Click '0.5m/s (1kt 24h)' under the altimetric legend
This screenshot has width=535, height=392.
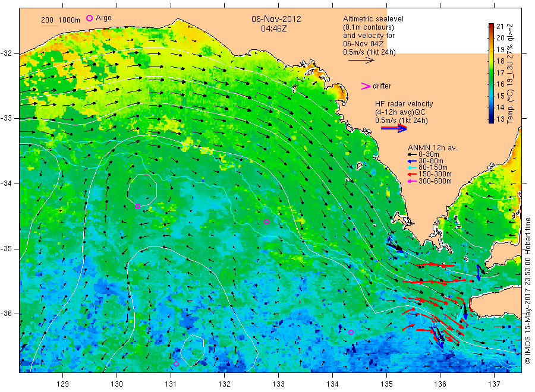point(370,52)
